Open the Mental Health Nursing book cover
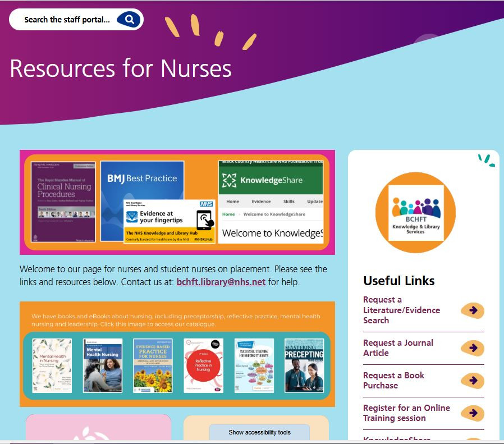 click(103, 365)
